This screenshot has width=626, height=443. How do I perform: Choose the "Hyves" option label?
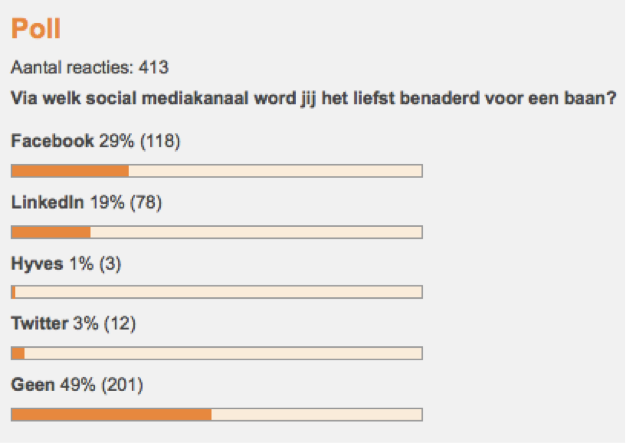(37, 264)
